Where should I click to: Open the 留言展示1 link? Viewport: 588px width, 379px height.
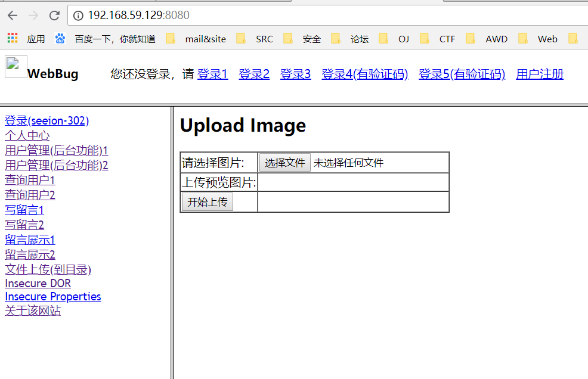(30, 240)
